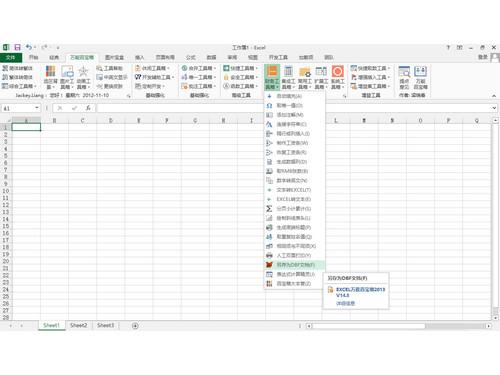Select the last dropdown entry with building icon
The height and width of the screenshot is (375, 500).
pos(294,284)
